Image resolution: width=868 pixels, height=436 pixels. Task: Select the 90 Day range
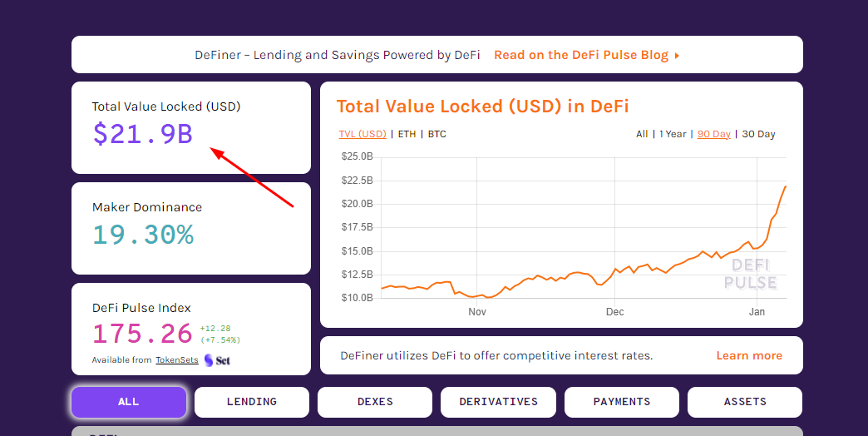click(x=714, y=134)
